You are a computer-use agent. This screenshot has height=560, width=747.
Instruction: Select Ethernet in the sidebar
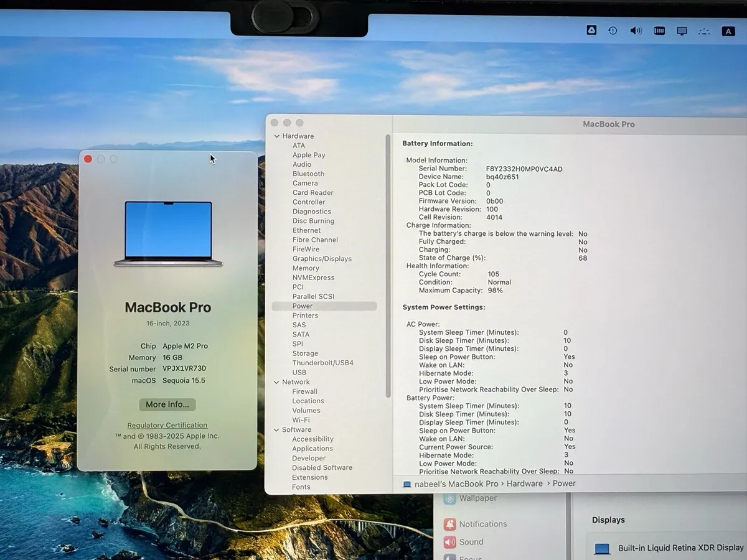point(307,230)
